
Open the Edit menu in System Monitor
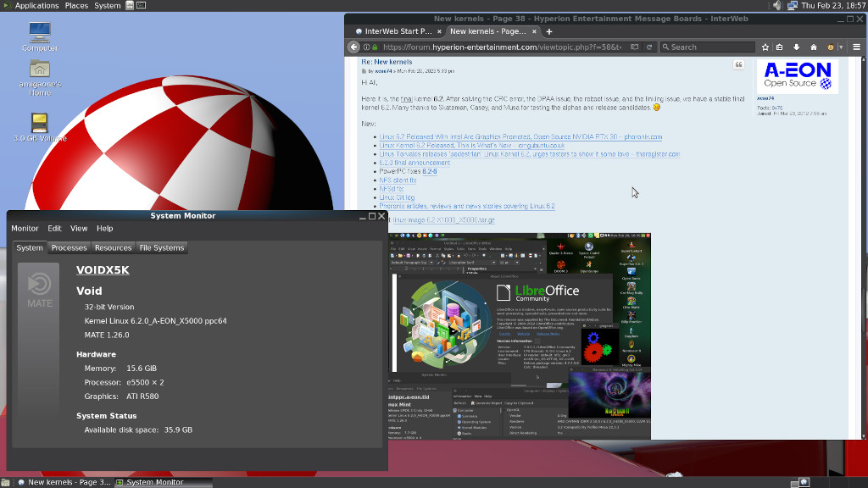click(x=54, y=229)
